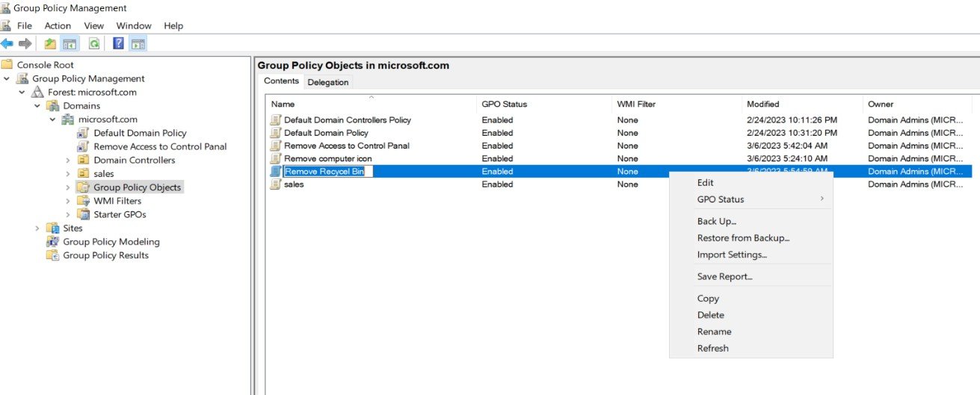Image resolution: width=980 pixels, height=395 pixels.
Task: Click the Remove Recycel Bin rename field
Action: point(327,171)
